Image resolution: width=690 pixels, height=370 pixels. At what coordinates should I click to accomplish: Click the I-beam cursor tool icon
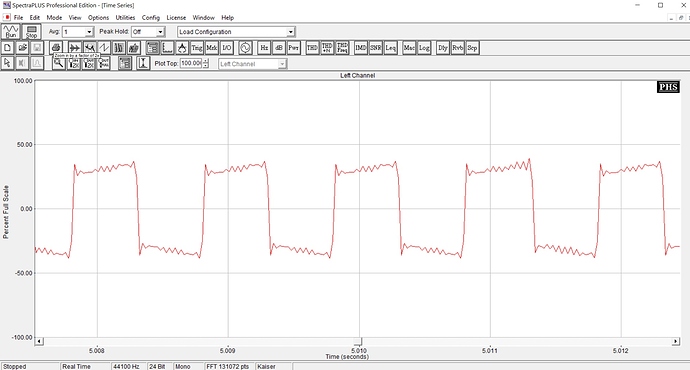tap(143, 63)
